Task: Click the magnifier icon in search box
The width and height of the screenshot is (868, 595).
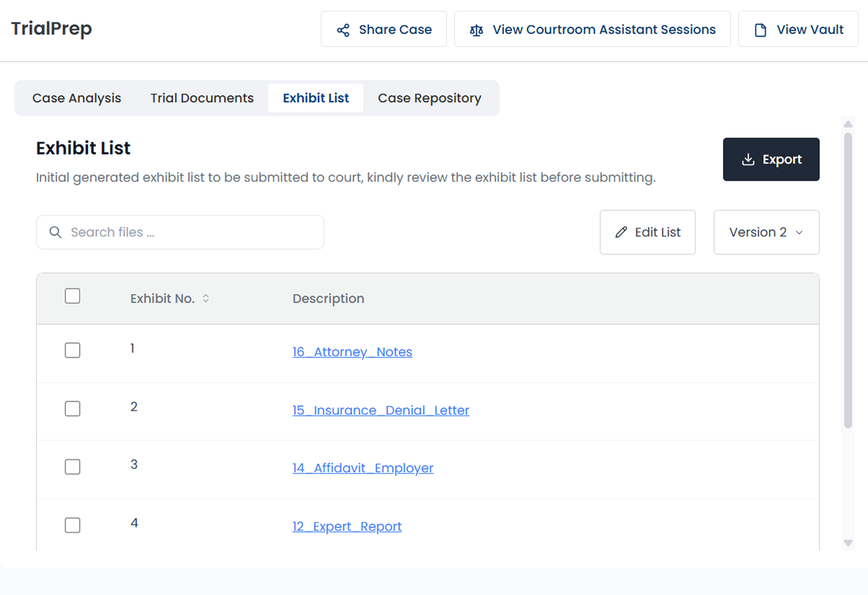Action: point(55,232)
